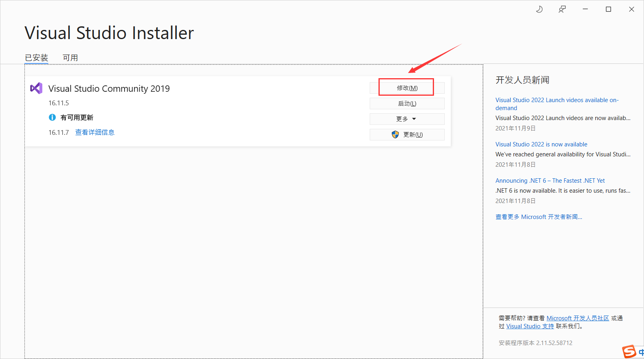The width and height of the screenshot is (644, 359).
Task: Click the 修改(M) button
Action: click(x=406, y=87)
